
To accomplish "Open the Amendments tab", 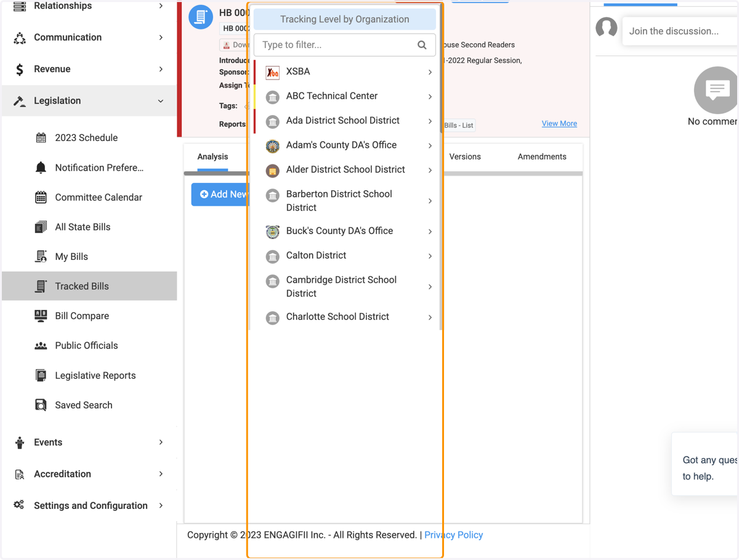I will (x=542, y=157).
